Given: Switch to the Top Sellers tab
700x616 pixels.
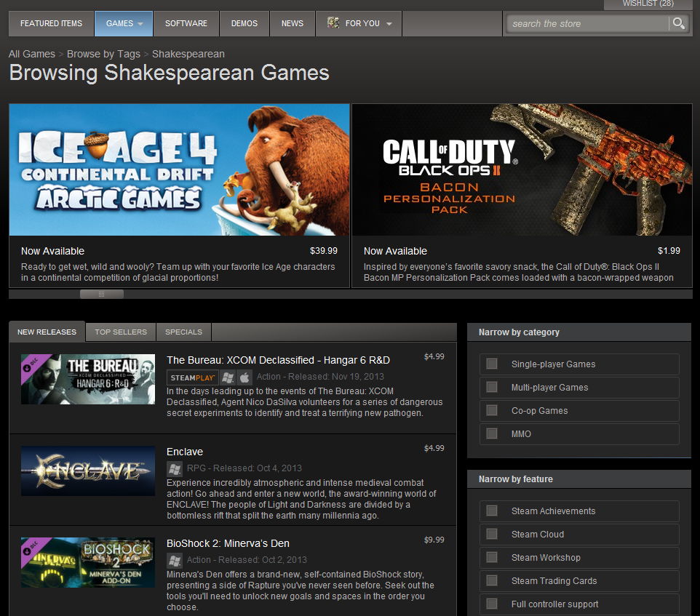Looking at the screenshot, I should click(x=121, y=332).
